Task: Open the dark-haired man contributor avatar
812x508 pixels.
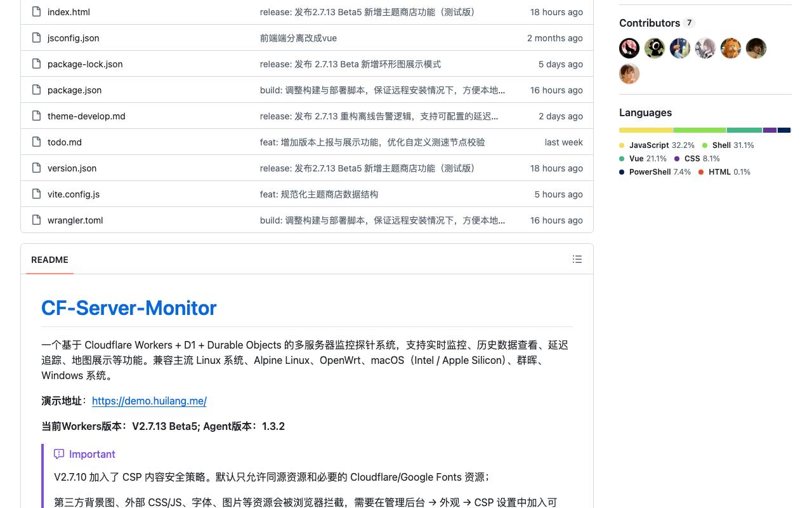Action: tap(756, 48)
